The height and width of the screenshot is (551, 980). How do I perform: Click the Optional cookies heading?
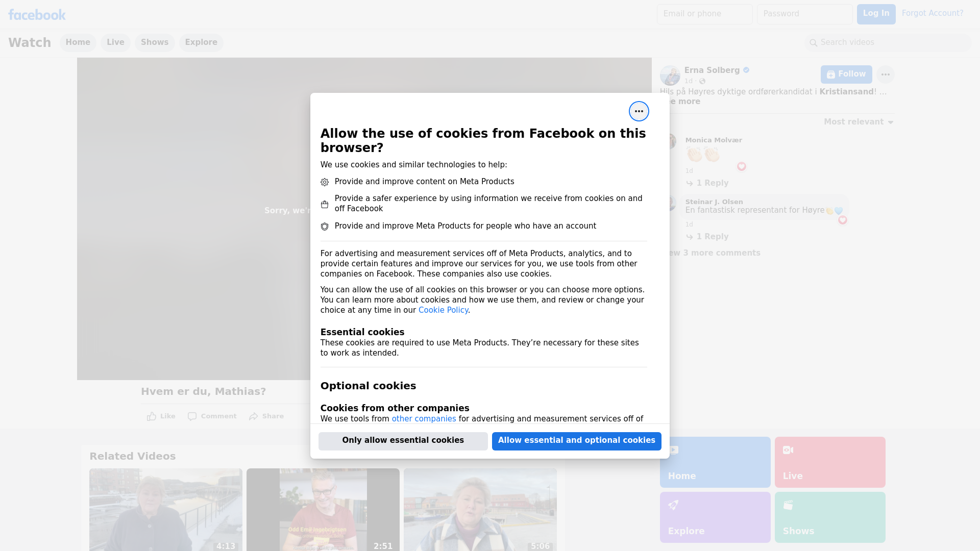tap(368, 386)
